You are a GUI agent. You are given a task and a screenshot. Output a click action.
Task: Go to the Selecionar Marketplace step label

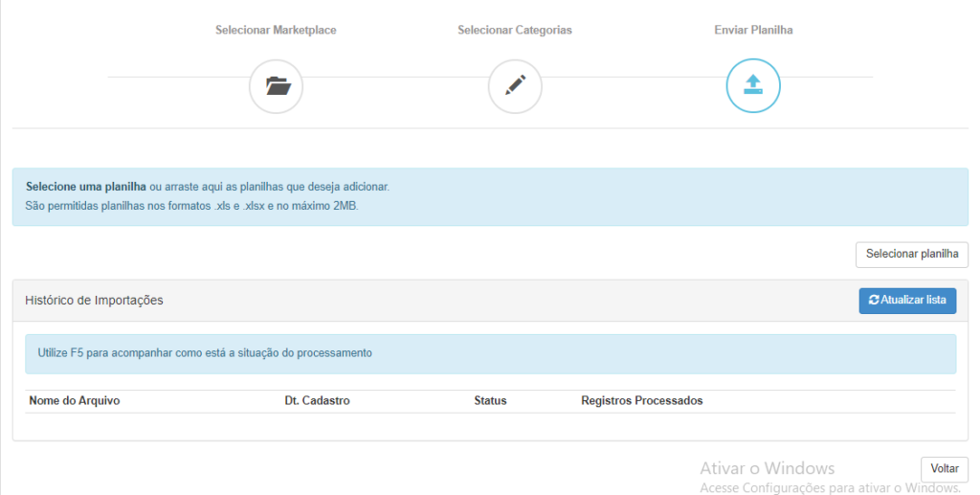[276, 30]
